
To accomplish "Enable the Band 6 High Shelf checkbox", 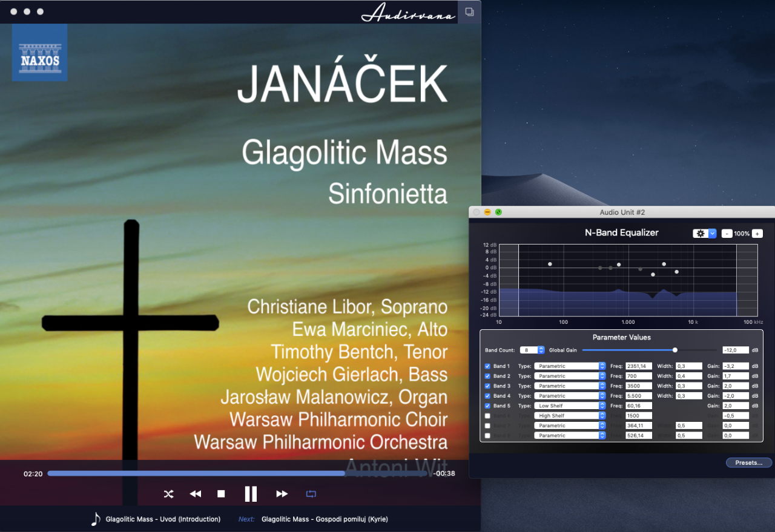I will [487, 416].
